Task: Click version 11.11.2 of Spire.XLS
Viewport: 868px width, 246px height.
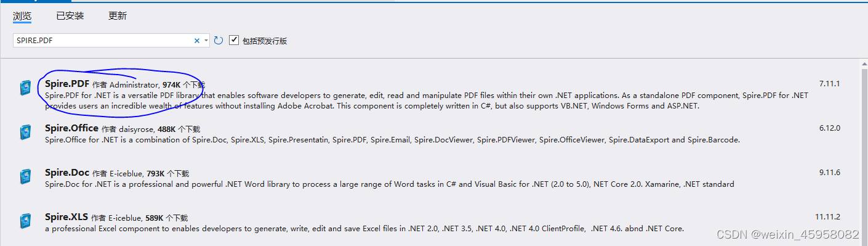Action: coord(827,216)
